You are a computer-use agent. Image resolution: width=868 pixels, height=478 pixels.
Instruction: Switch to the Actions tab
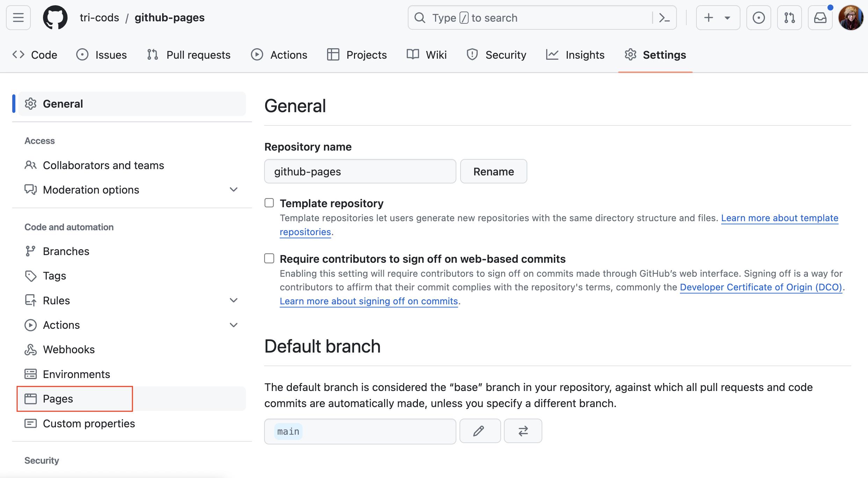coord(279,55)
